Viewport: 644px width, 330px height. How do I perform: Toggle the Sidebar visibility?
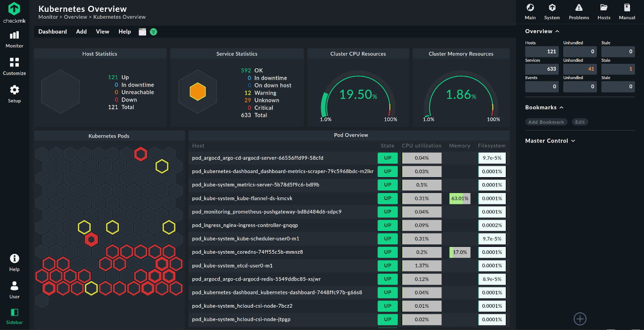14,316
